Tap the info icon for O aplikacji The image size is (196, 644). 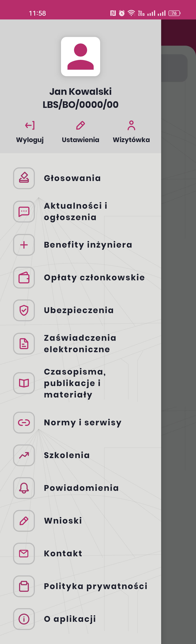pyautogui.click(x=24, y=619)
